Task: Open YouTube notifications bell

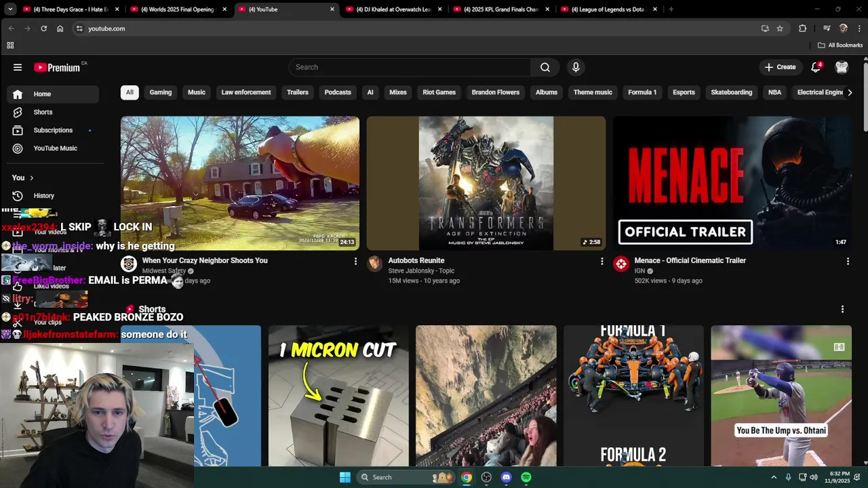Action: 816,67
